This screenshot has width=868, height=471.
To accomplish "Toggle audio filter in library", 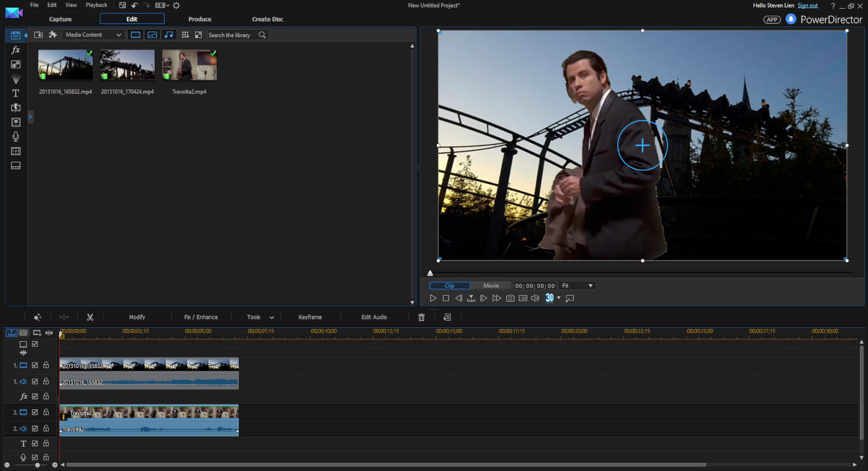I will [x=169, y=35].
